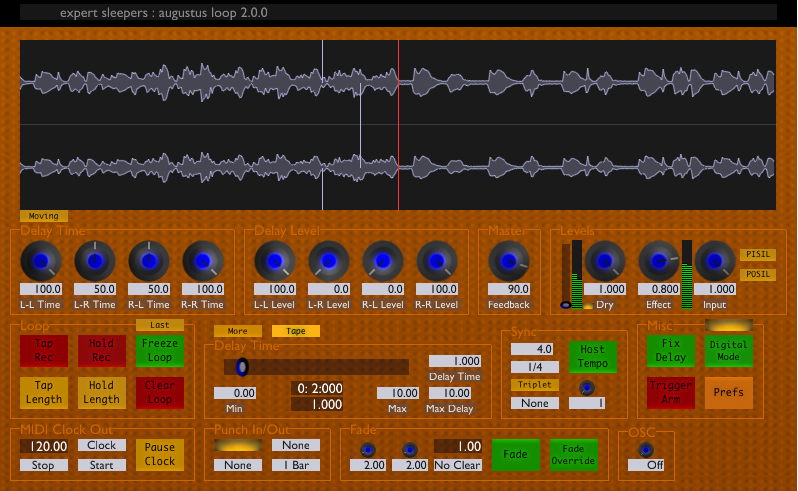Click the Hold Rec button

tap(102, 351)
